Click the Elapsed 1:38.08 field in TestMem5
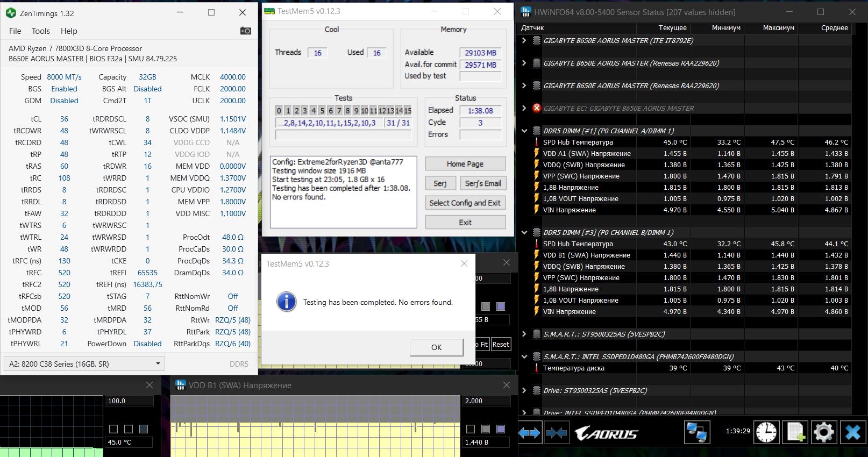This screenshot has width=868, height=457. [480, 110]
